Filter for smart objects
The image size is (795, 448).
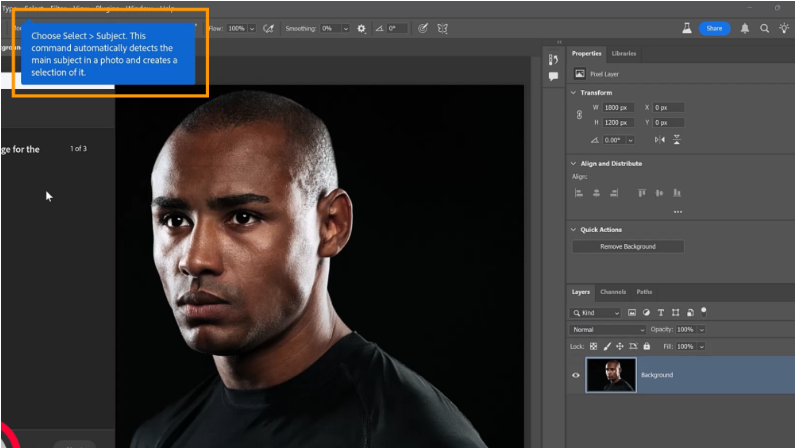(690, 313)
